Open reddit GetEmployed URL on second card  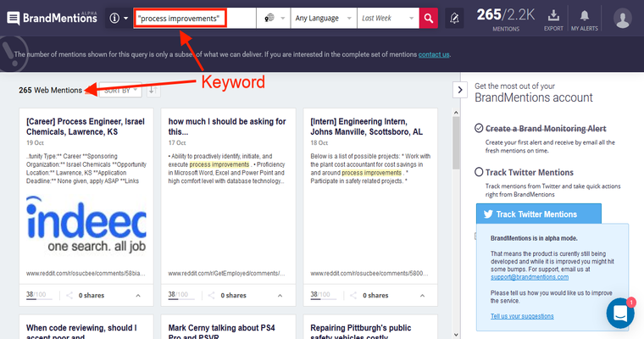pyautogui.click(x=226, y=273)
